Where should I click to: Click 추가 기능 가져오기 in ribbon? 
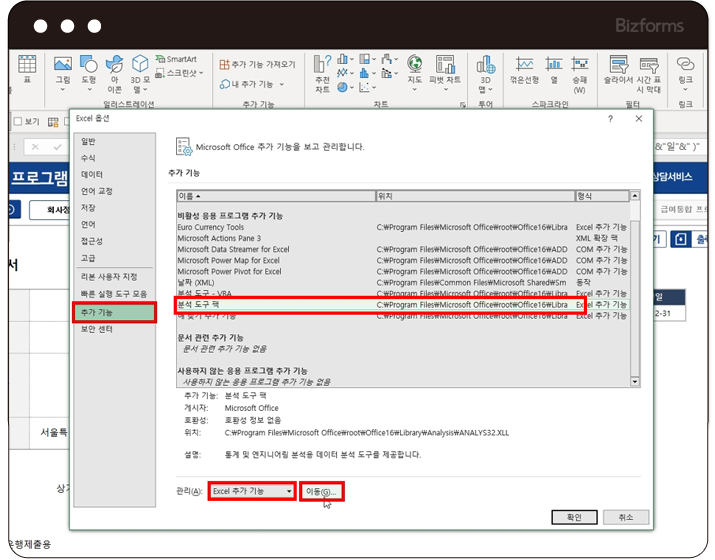click(257, 64)
